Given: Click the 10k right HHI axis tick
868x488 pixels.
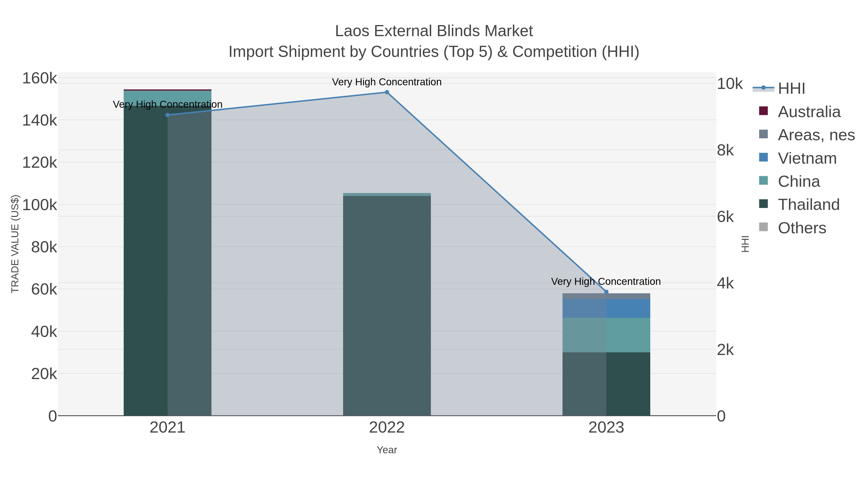Looking at the screenshot, I should tap(730, 84).
